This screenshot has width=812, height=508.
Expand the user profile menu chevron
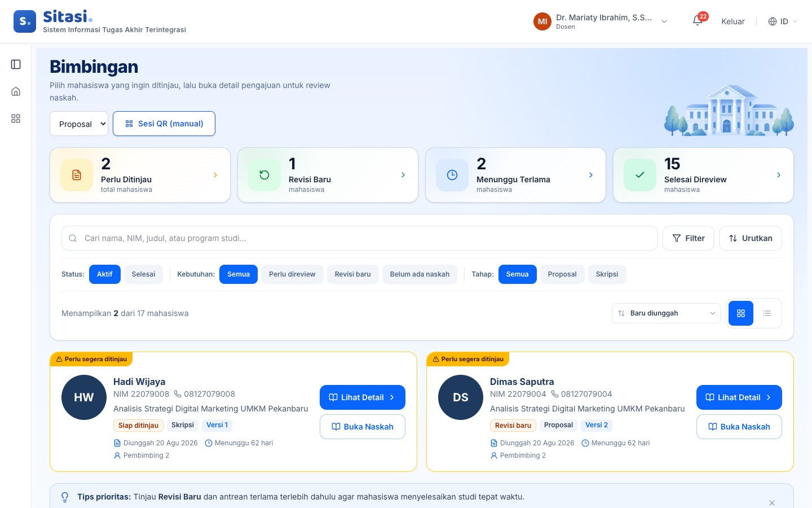664,21
